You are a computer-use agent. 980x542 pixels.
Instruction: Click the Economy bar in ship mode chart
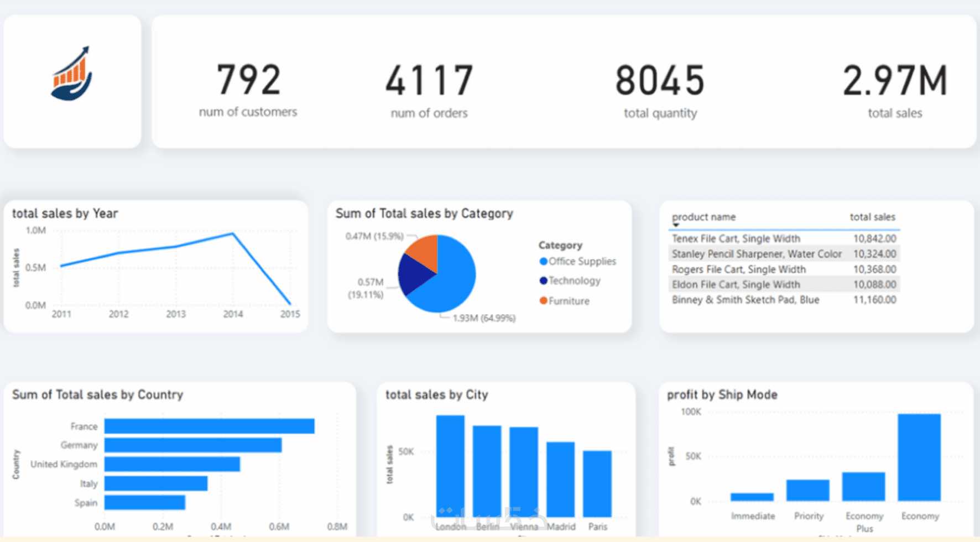[x=919, y=457]
